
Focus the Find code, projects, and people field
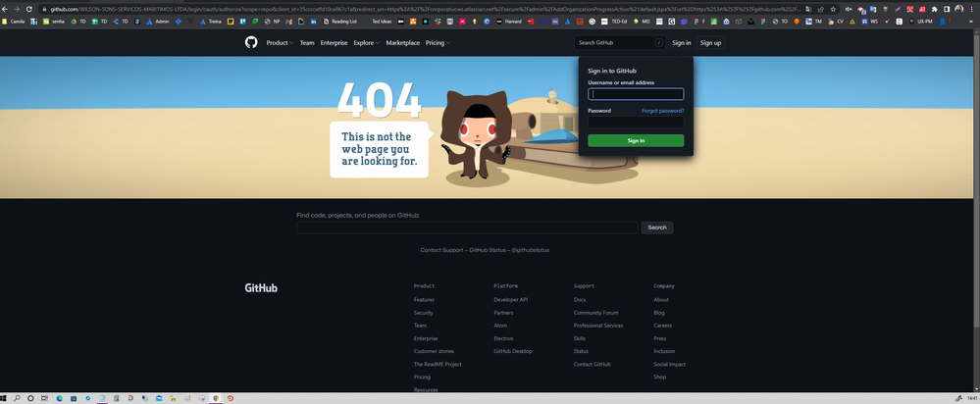pos(467,227)
